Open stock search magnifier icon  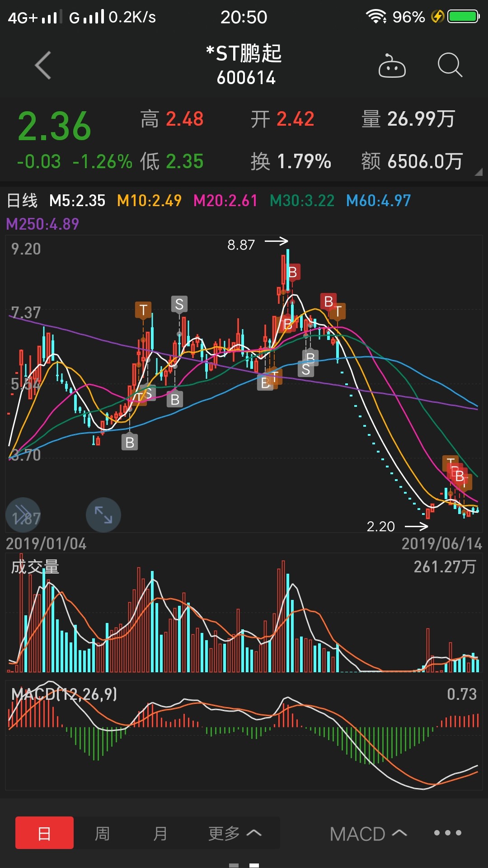pyautogui.click(x=450, y=66)
